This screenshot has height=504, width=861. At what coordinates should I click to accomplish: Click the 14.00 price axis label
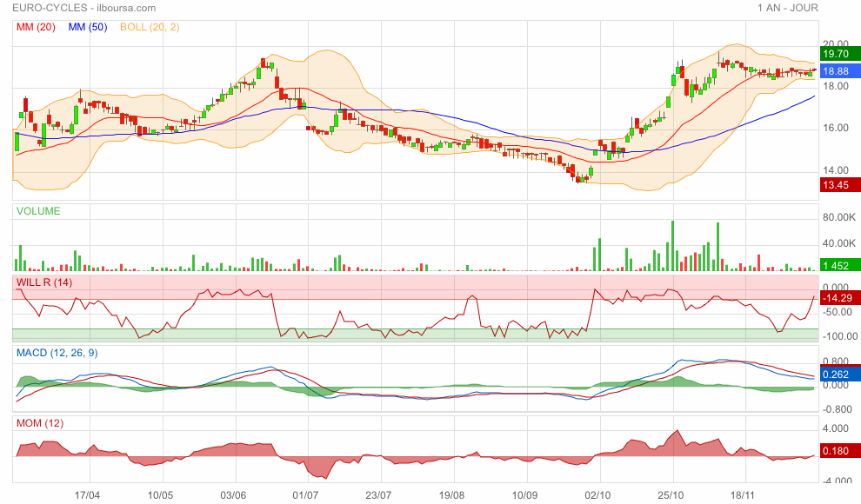[836, 170]
